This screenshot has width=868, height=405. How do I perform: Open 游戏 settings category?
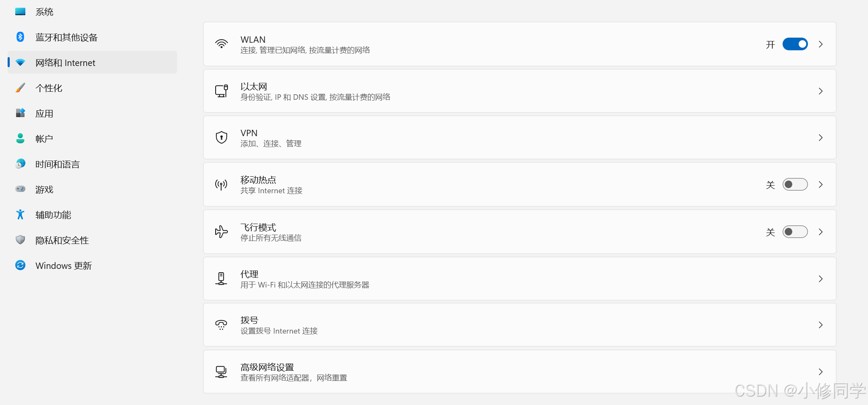coord(92,189)
